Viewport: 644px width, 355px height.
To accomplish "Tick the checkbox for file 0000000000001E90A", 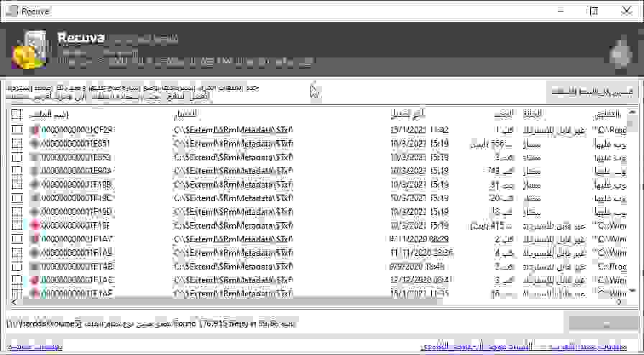I will click(x=17, y=171).
